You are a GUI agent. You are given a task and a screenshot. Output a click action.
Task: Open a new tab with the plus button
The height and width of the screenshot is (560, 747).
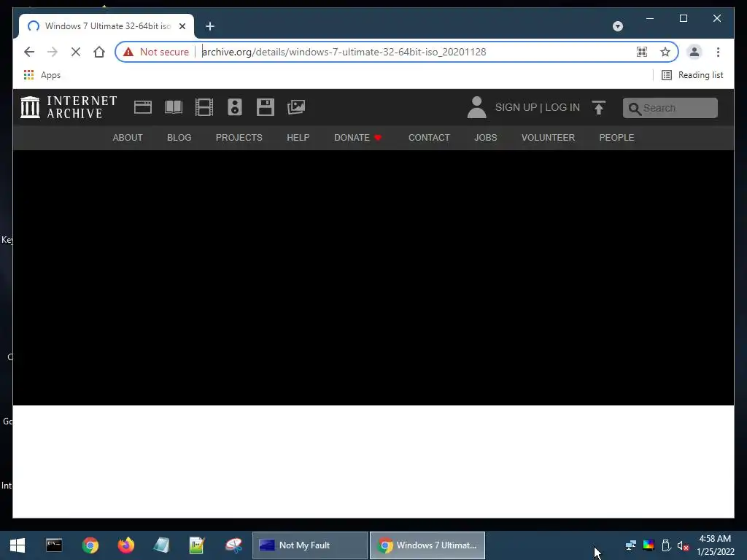(210, 26)
